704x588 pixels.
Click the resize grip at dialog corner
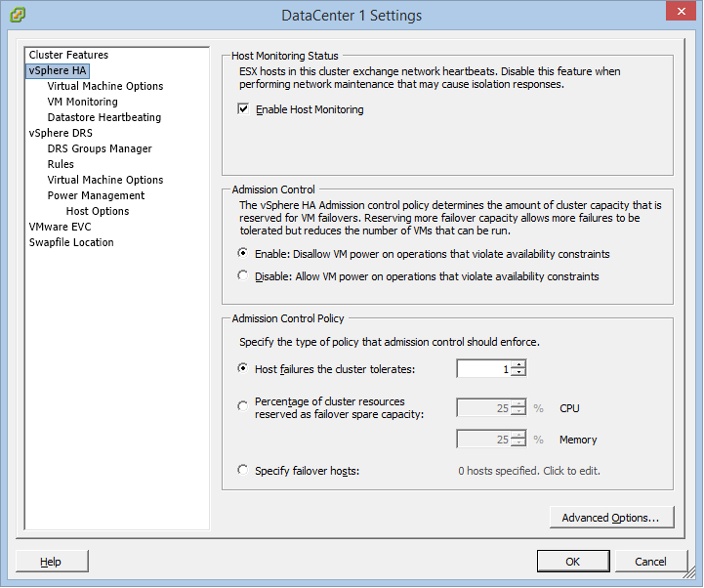(689, 573)
